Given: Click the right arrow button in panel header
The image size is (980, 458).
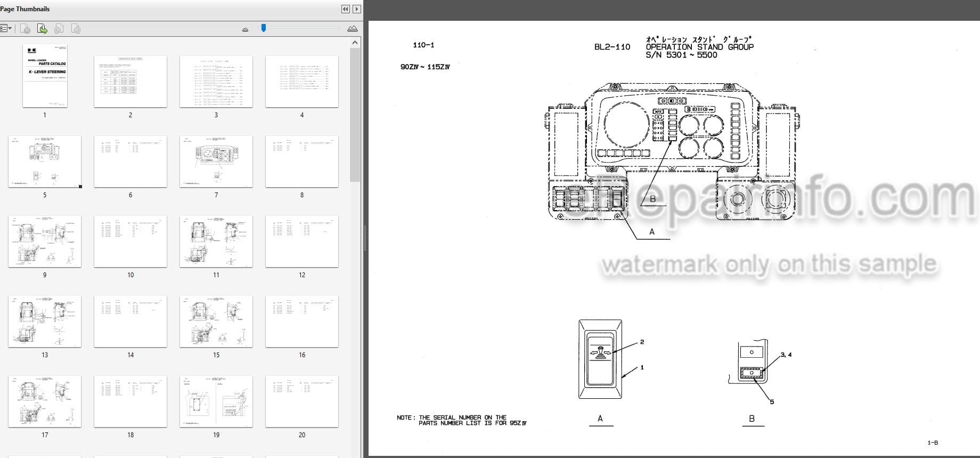Looking at the screenshot, I should point(356,9).
